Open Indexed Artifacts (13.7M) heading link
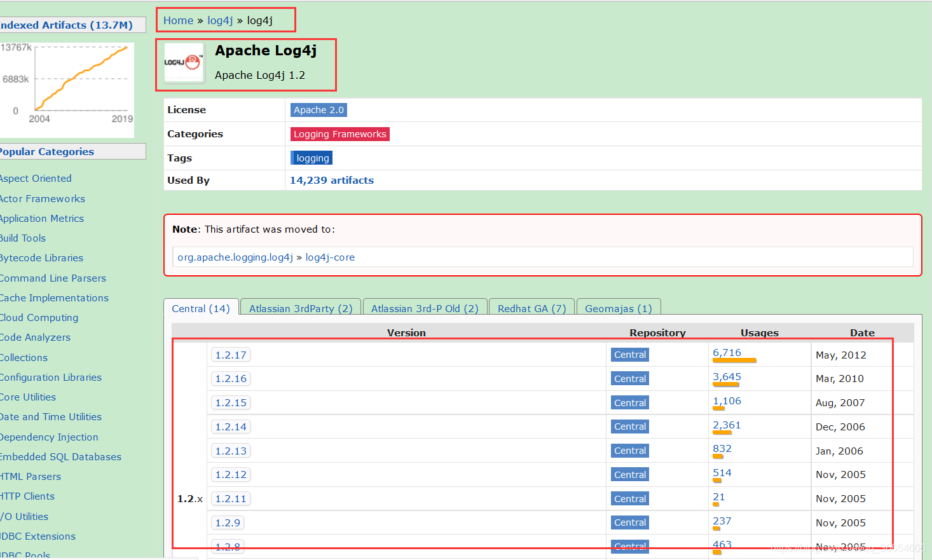The image size is (932, 560). coord(66,25)
